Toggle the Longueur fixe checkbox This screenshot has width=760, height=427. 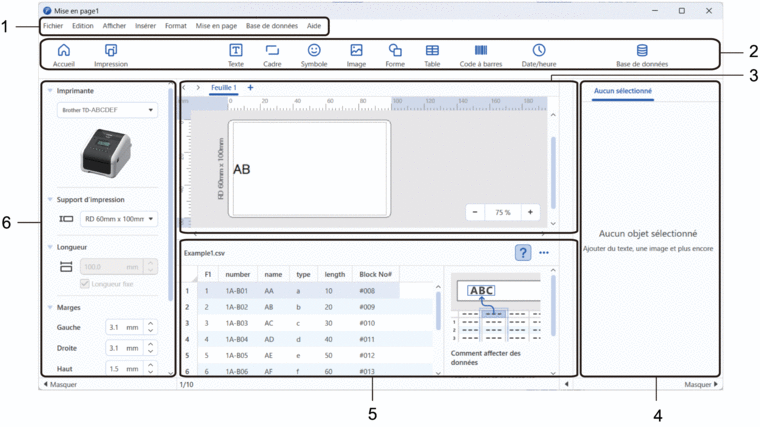tap(85, 284)
